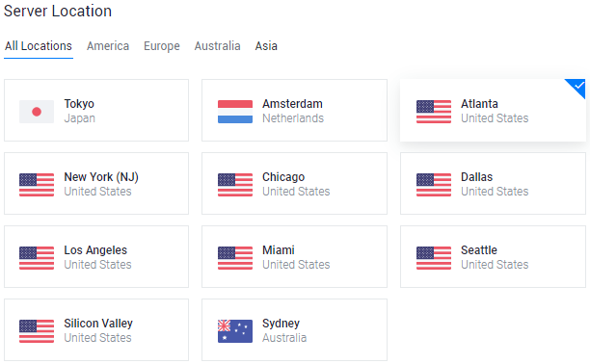This screenshot has height=364, width=590.
Task: Click the Tokyo city name
Action: point(79,104)
